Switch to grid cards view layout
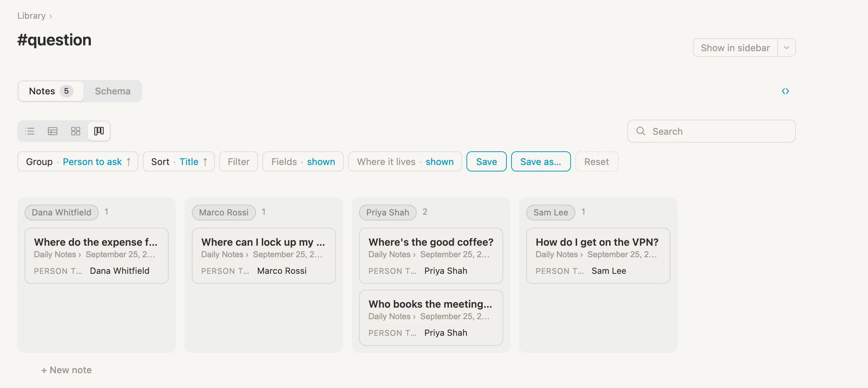The width and height of the screenshot is (868, 388). pyautogui.click(x=76, y=131)
